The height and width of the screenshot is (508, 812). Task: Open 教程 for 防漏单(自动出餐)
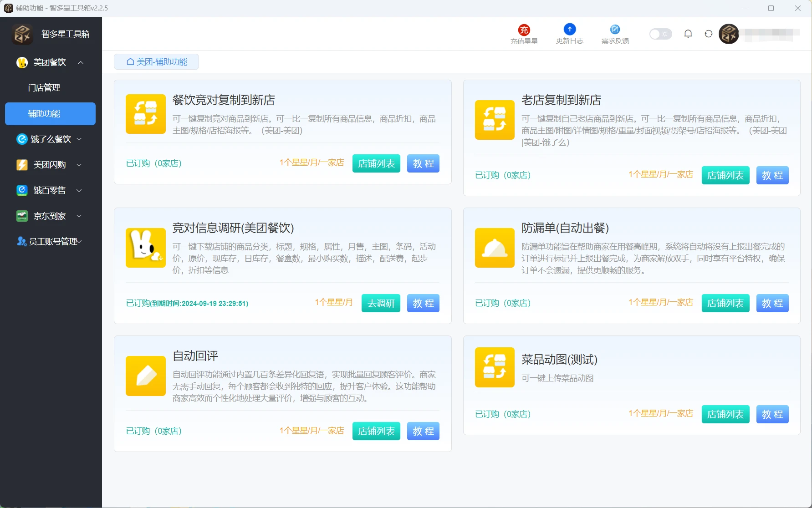(772, 303)
